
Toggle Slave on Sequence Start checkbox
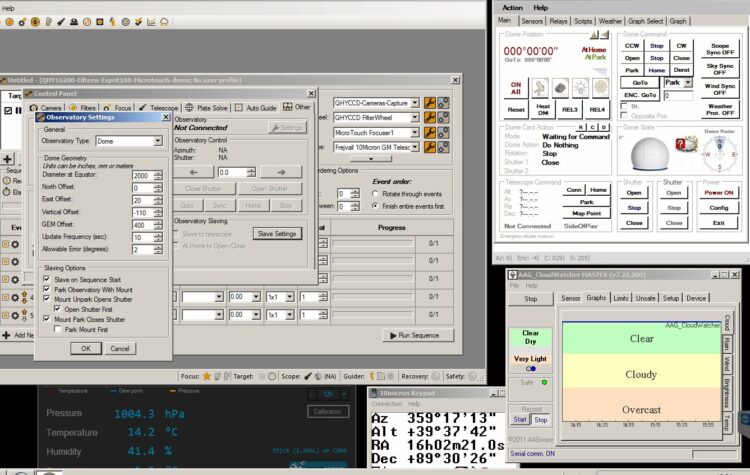46,279
